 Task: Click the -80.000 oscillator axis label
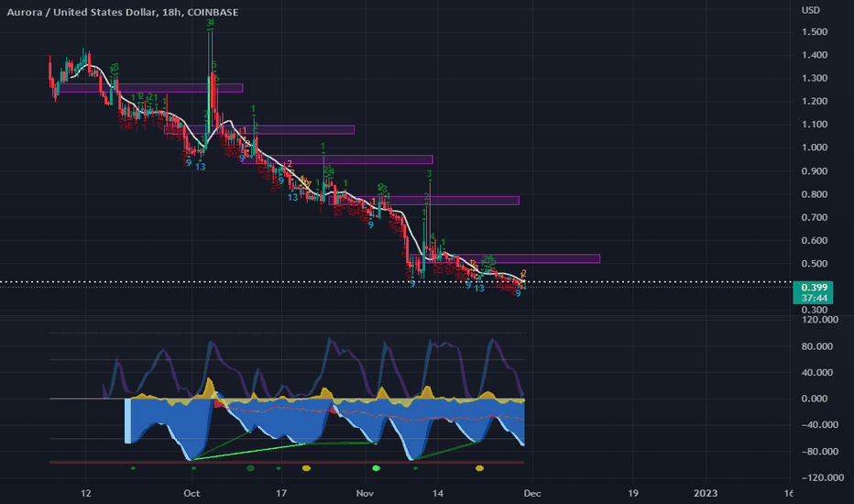click(x=820, y=452)
